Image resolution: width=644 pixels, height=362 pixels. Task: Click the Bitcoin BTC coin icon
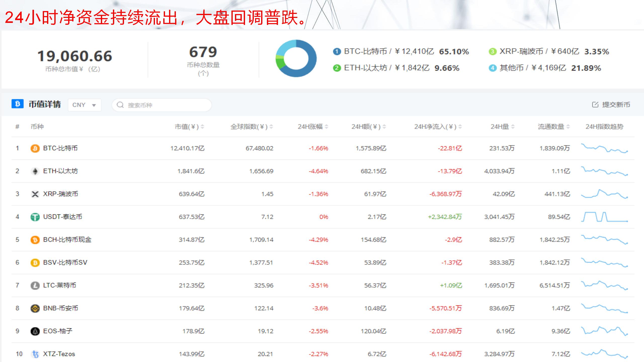35,148
